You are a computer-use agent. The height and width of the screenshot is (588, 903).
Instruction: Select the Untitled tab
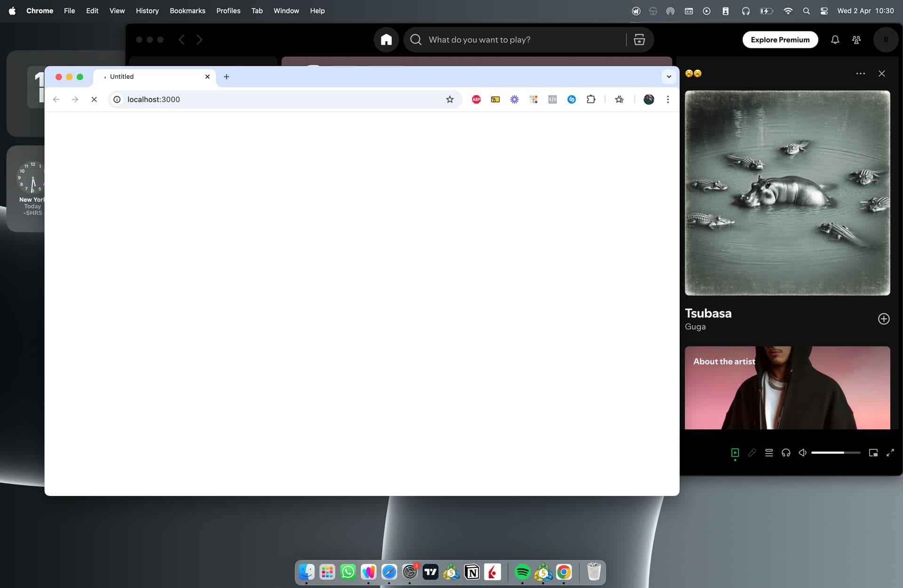[x=150, y=77]
